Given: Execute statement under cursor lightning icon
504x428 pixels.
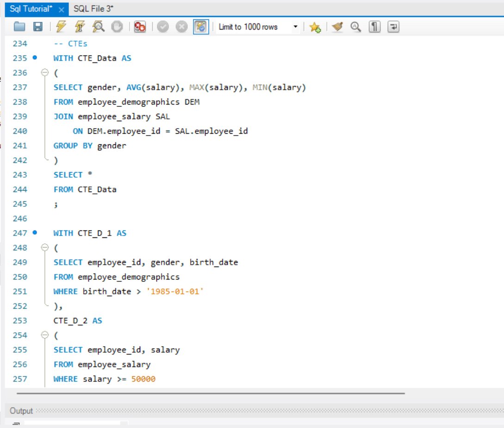Looking at the screenshot, I should pyautogui.click(x=80, y=27).
